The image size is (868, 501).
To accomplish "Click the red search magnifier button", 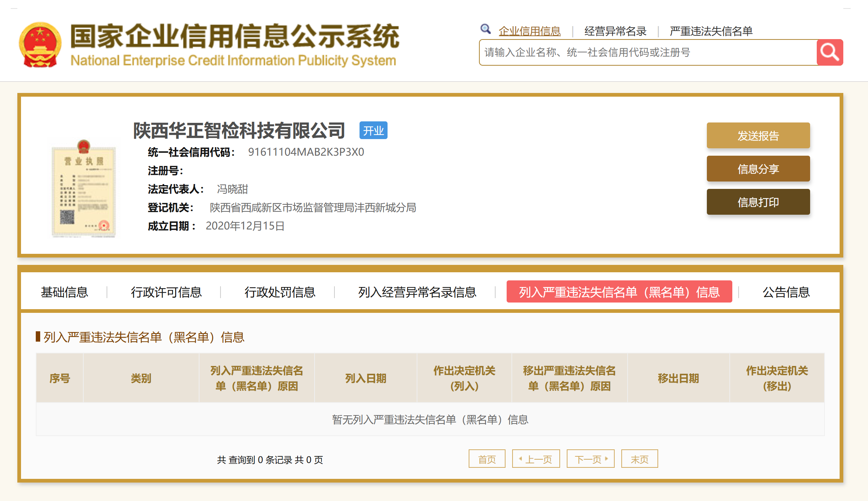I will (830, 52).
